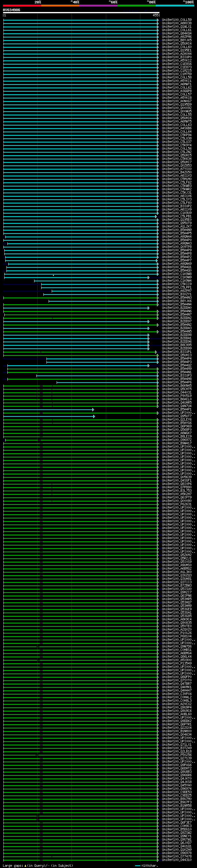Click the cyan alignment bar for UniRef100_C0LL59
Viewport: 197px width, 868px height.
[81, 20]
